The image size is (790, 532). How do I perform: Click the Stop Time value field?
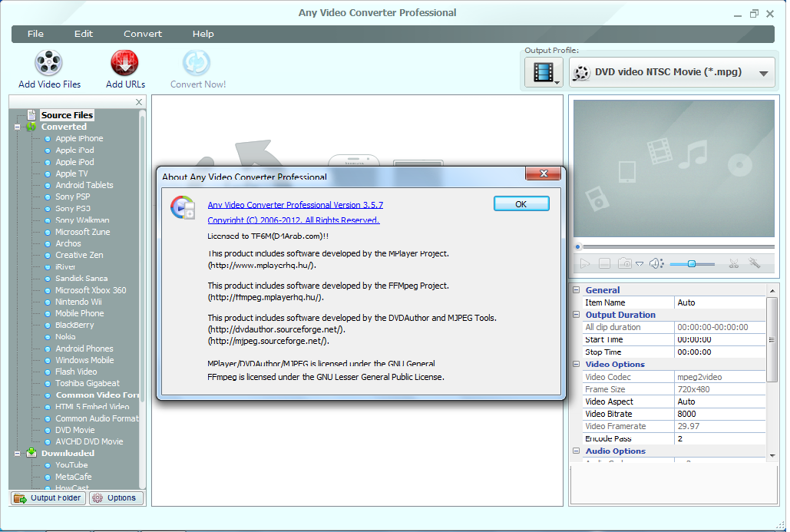pos(720,352)
